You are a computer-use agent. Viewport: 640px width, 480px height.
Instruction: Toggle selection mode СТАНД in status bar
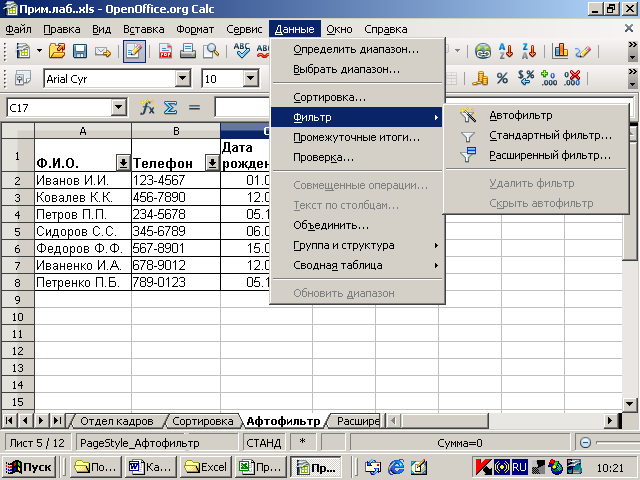coord(263,443)
